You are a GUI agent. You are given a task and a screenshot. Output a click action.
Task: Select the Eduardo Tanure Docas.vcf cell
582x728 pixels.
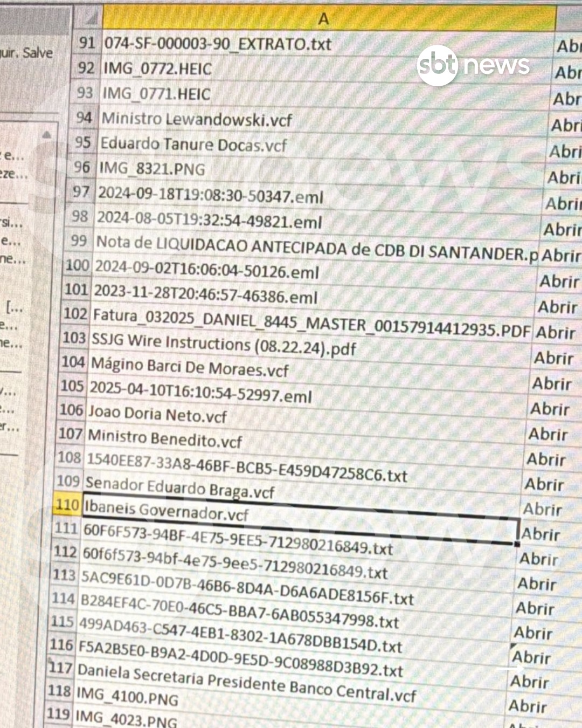(193, 145)
